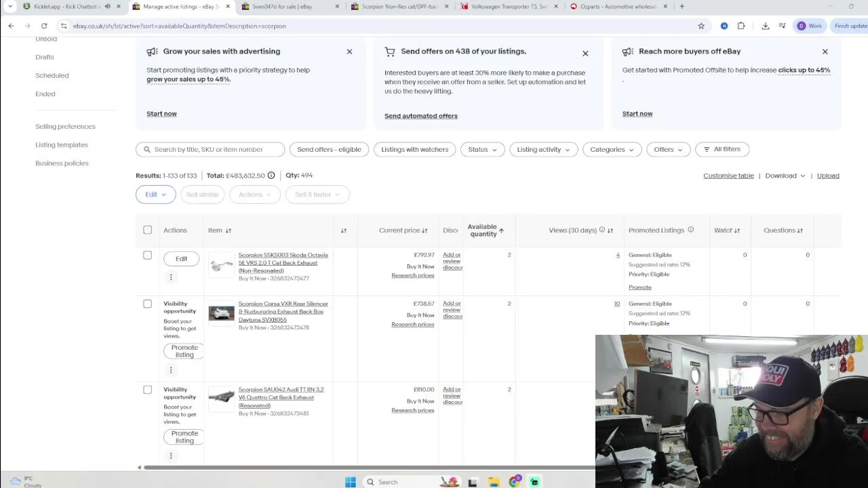Open Business policies in sidebar
The width and height of the screenshot is (868, 488).
tap(62, 163)
